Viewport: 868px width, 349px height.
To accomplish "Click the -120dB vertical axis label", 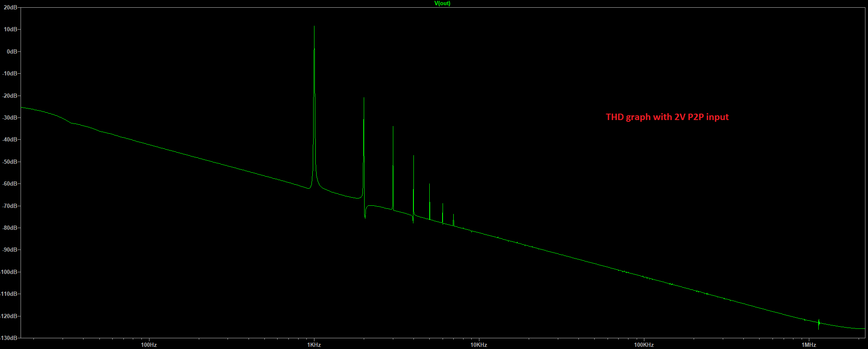I will 9,316.
